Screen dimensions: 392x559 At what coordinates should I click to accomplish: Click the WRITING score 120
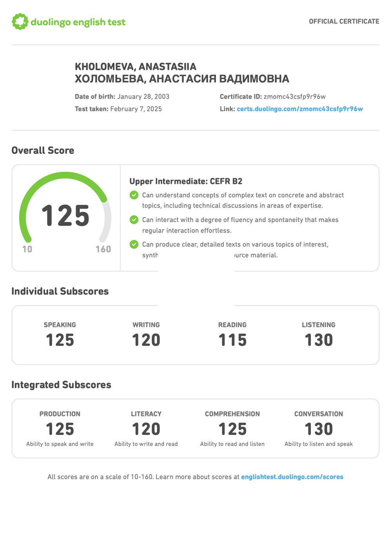(x=146, y=340)
